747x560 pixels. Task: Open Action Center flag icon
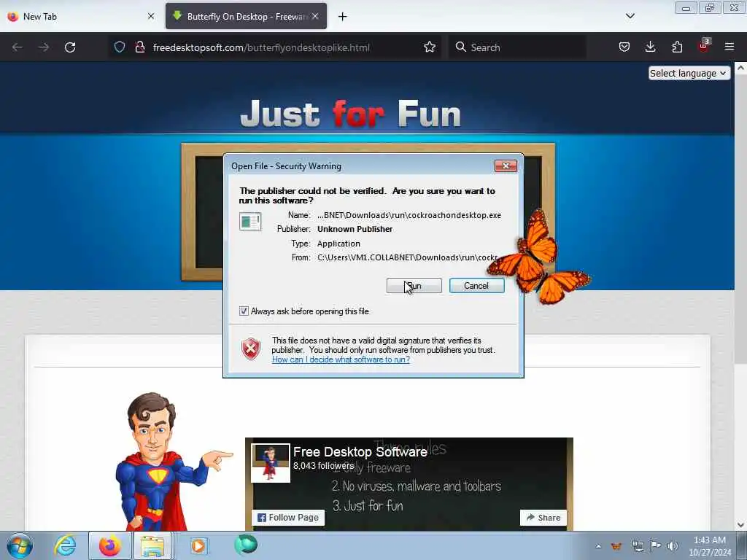pos(656,546)
